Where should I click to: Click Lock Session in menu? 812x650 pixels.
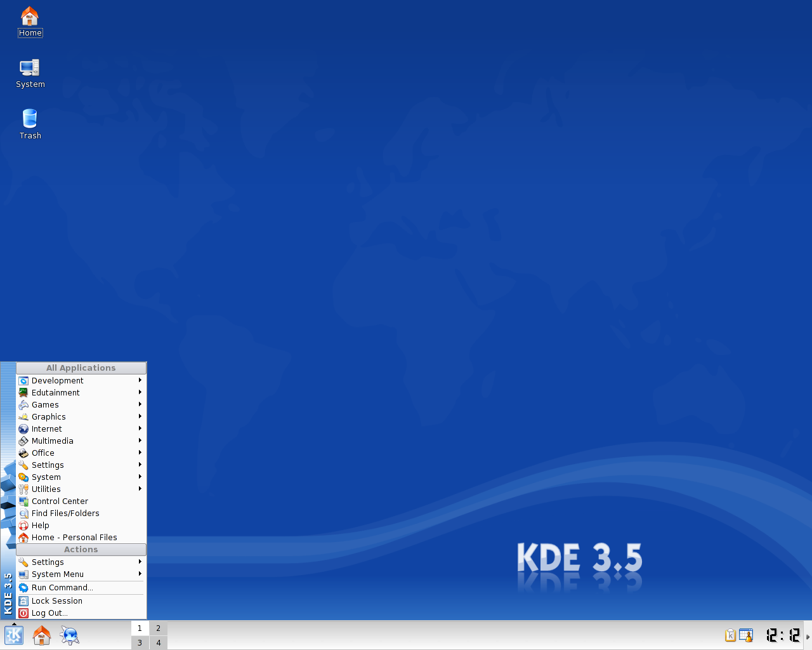(x=81, y=601)
